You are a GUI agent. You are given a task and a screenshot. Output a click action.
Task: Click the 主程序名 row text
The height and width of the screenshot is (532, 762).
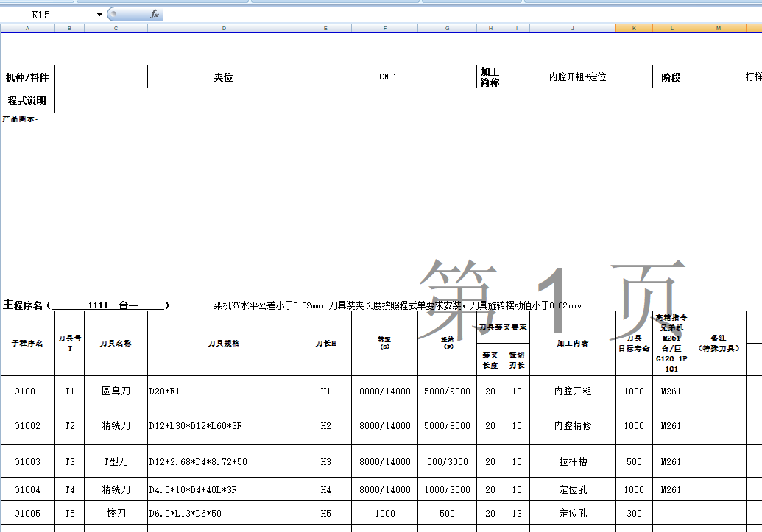86,305
